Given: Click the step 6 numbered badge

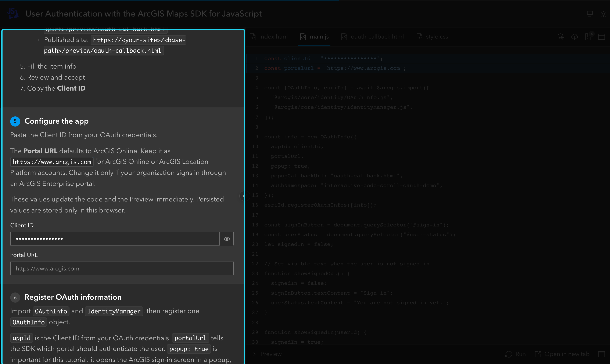Looking at the screenshot, I should click(15, 297).
